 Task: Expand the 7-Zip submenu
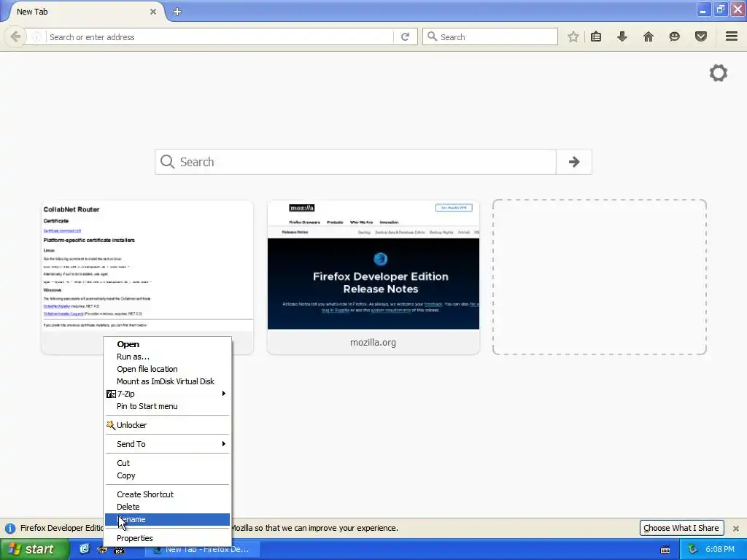pyautogui.click(x=167, y=394)
